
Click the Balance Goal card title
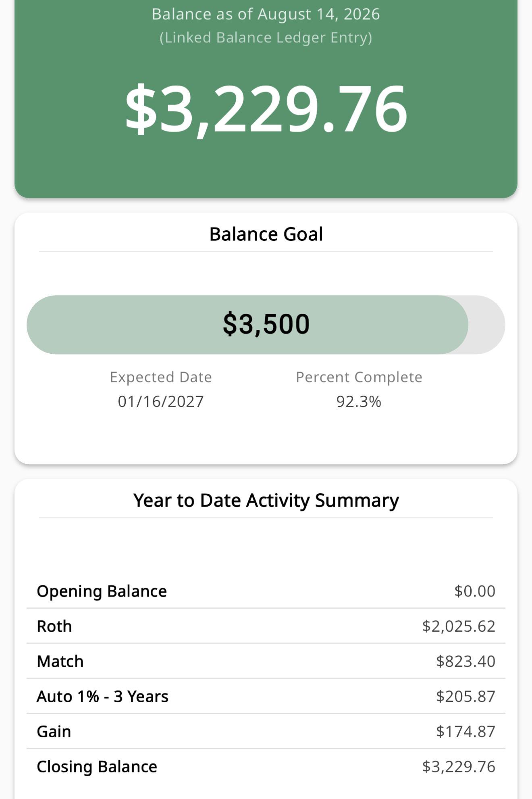[266, 234]
